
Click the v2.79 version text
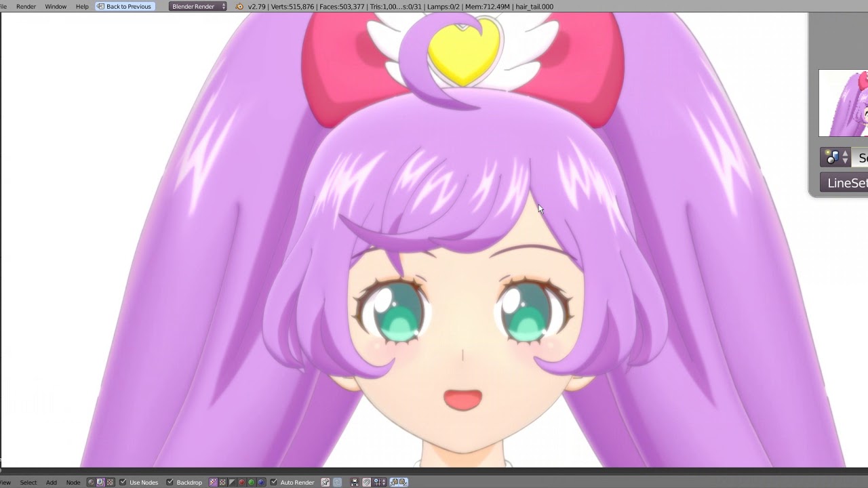coord(257,7)
